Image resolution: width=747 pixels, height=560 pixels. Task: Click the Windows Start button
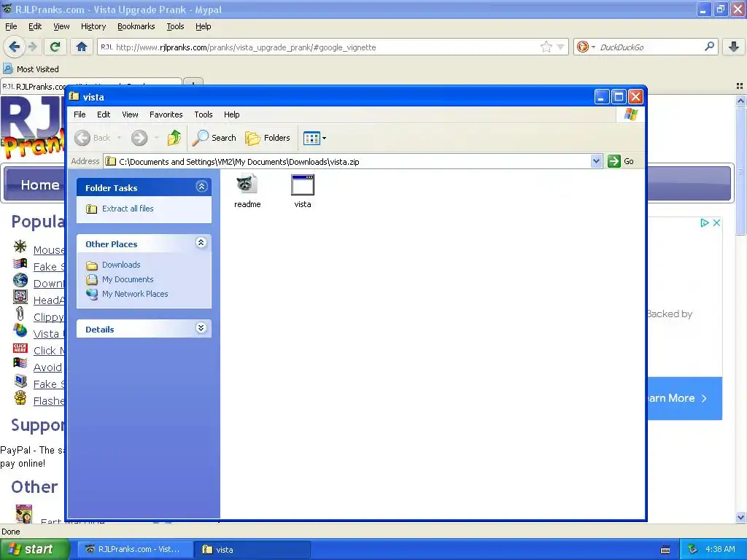[x=34, y=549]
